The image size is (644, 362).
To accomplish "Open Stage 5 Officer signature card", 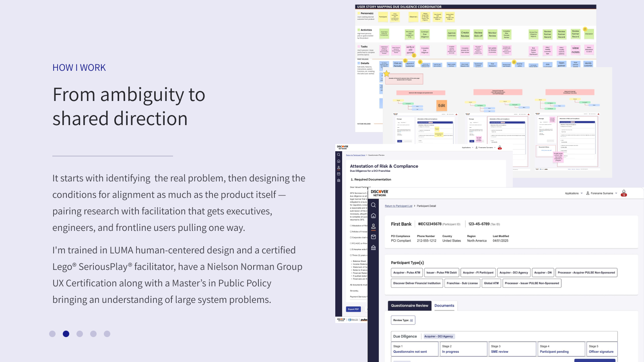I will point(602,349).
